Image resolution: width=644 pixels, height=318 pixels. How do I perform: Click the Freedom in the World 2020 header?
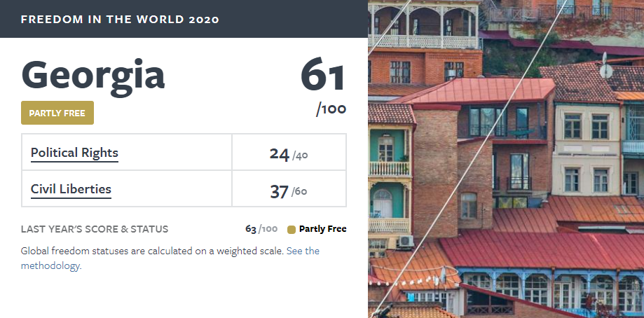coord(120,20)
